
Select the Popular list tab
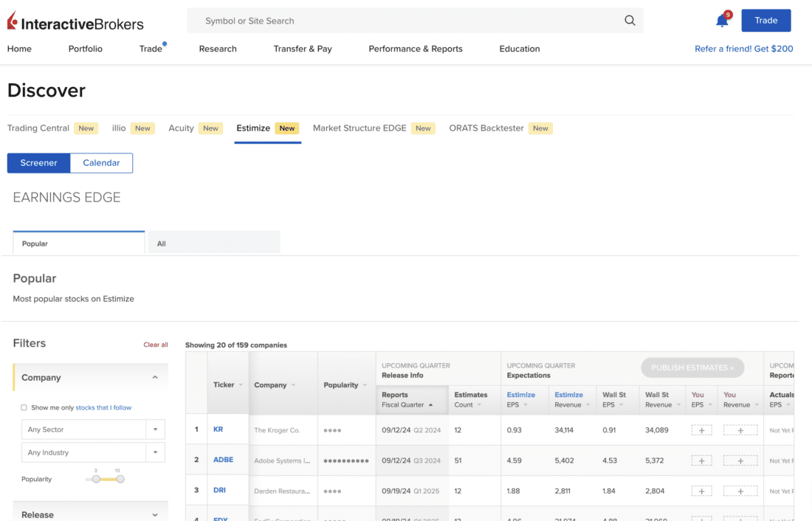(x=79, y=243)
